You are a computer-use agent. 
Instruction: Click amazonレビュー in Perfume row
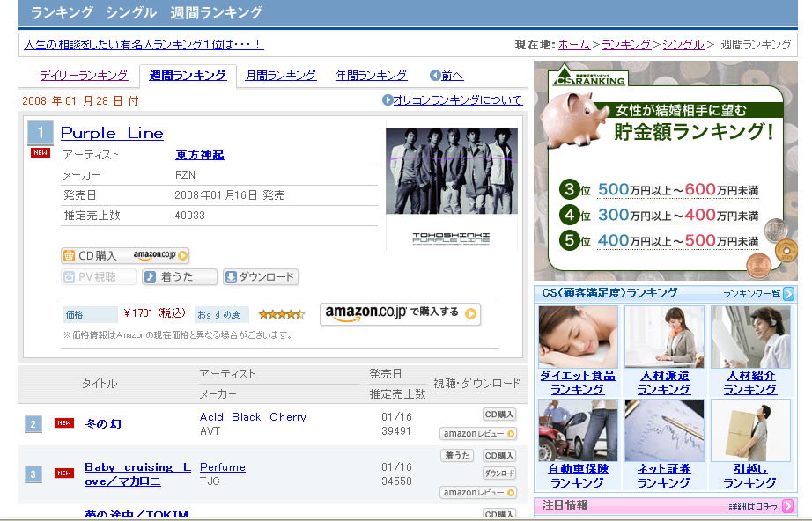(478, 493)
